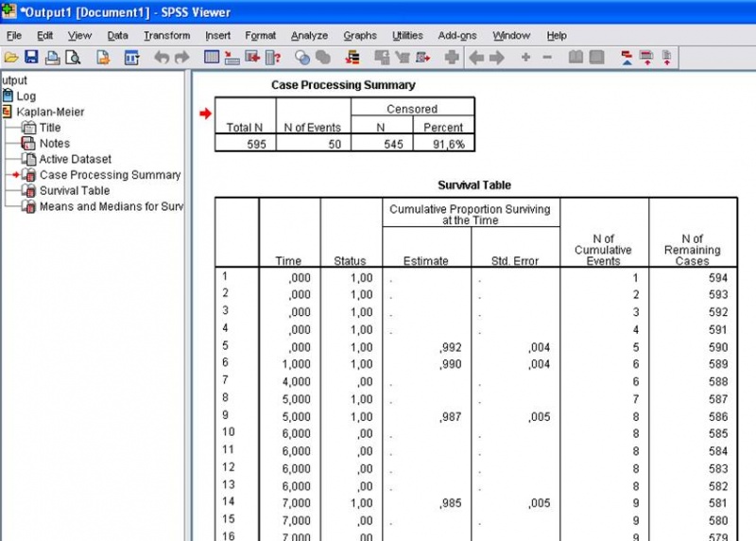Click the Open file folder icon
756x541 pixels.
click(x=11, y=58)
